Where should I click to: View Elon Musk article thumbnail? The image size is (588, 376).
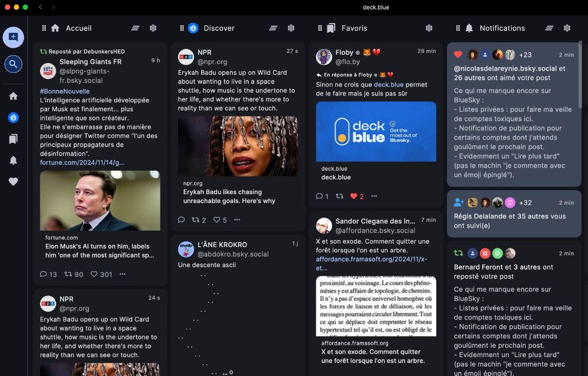coord(100,201)
